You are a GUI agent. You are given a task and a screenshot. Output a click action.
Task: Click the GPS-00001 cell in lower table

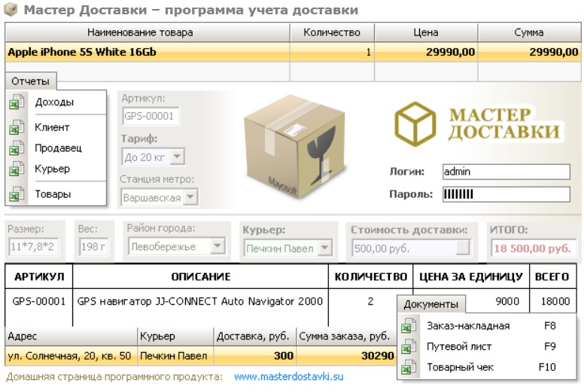click(x=39, y=301)
